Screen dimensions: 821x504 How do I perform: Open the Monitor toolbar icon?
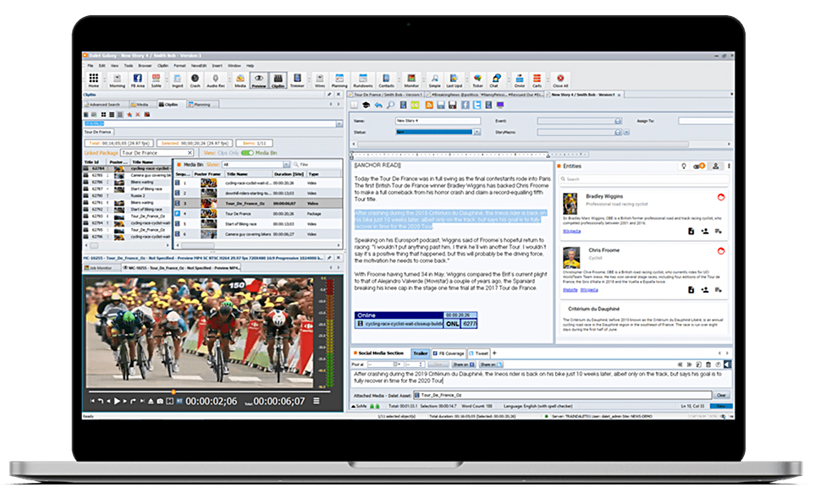411,80
